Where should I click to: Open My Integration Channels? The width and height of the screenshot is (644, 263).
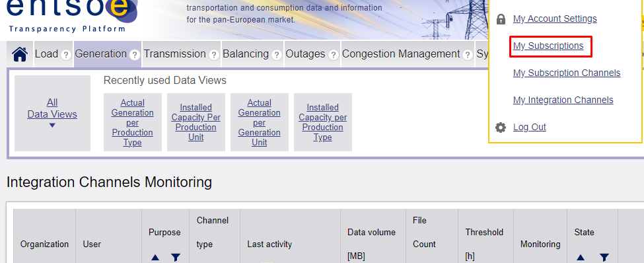pyautogui.click(x=563, y=100)
